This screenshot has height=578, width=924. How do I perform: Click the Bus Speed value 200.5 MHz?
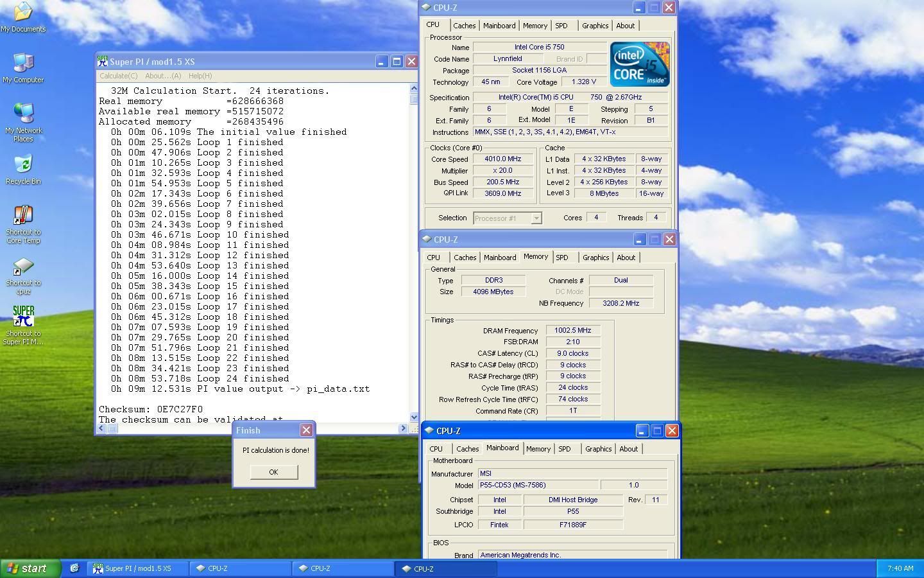coord(504,182)
